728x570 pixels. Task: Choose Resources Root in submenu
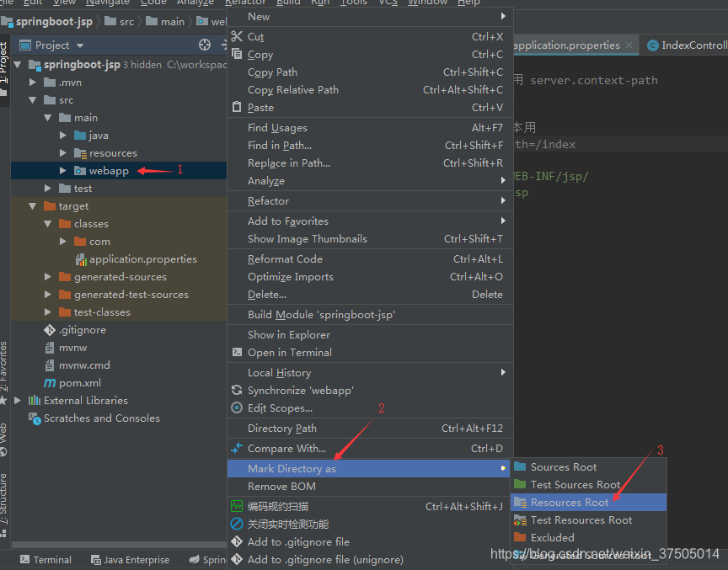[588, 503]
